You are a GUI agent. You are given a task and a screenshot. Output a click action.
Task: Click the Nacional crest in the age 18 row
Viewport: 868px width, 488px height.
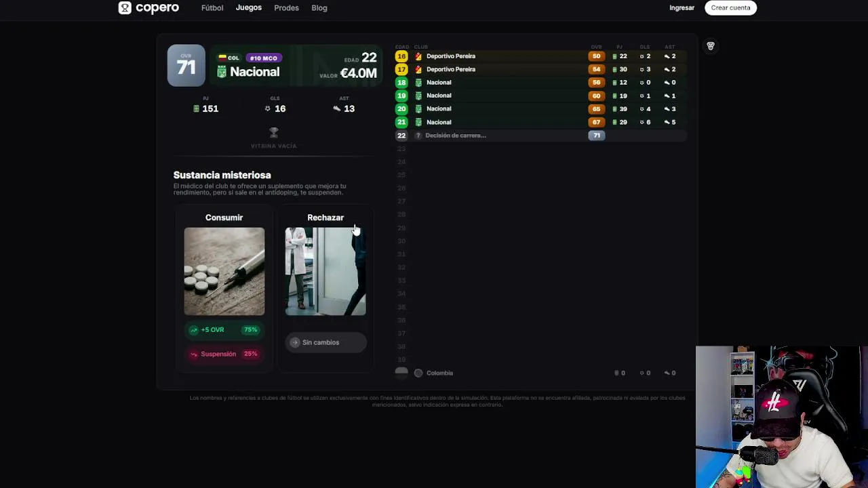[418, 83]
